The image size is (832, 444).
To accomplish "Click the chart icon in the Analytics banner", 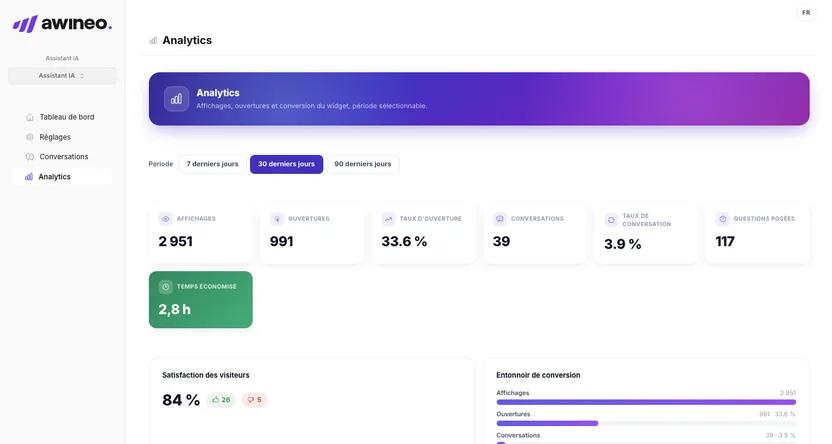I will 176,99.
